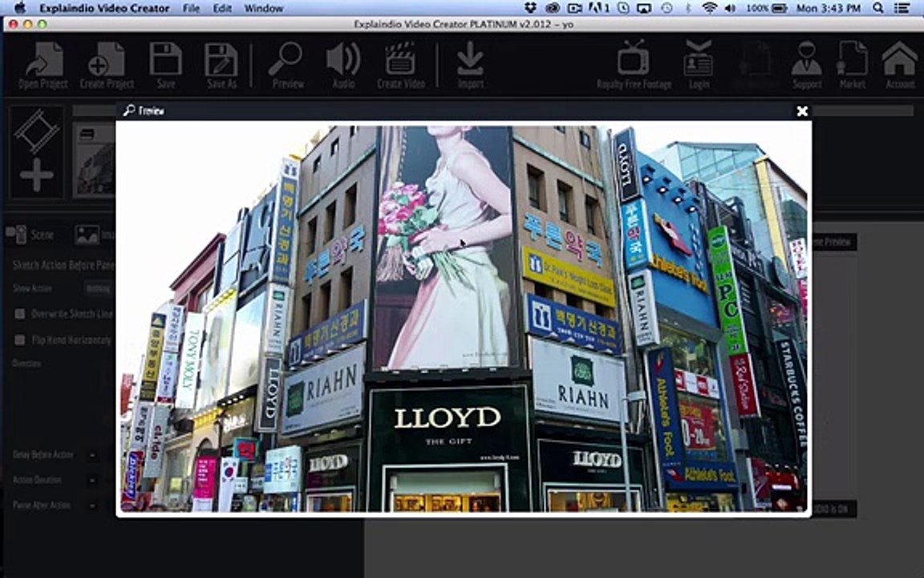This screenshot has width=924, height=578.
Task: Click the clock showing Mon 3:43 PM
Action: pos(829,8)
